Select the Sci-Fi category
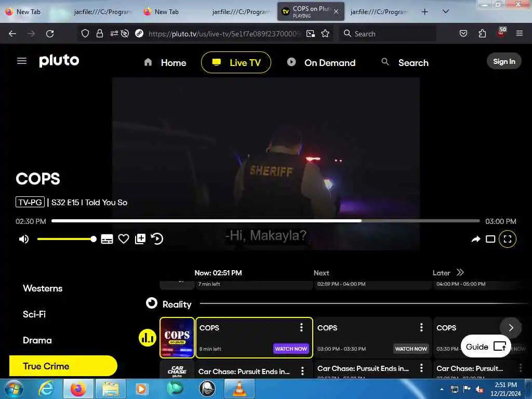 coord(34,314)
